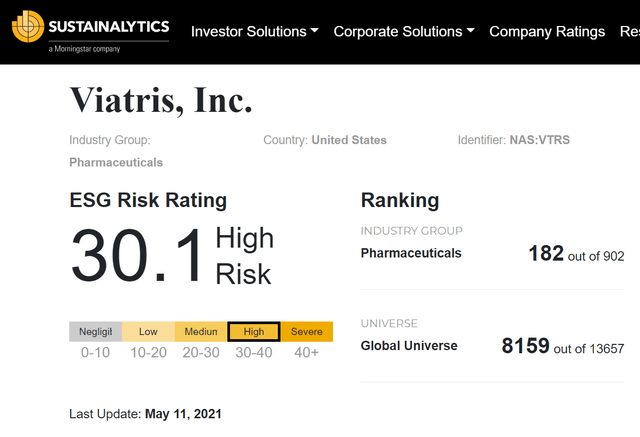Screen dimensions: 640x437
Task: Open the Investor Solutions dropdown menu
Action: pos(255,31)
